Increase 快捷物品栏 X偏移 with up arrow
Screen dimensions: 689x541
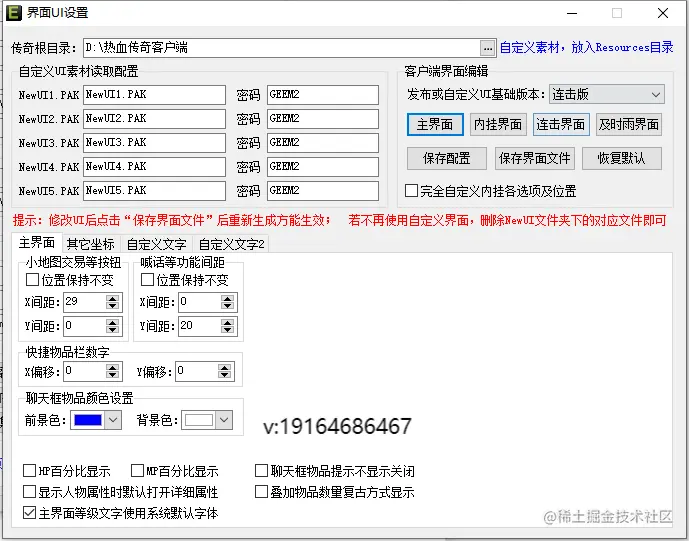[112, 368]
